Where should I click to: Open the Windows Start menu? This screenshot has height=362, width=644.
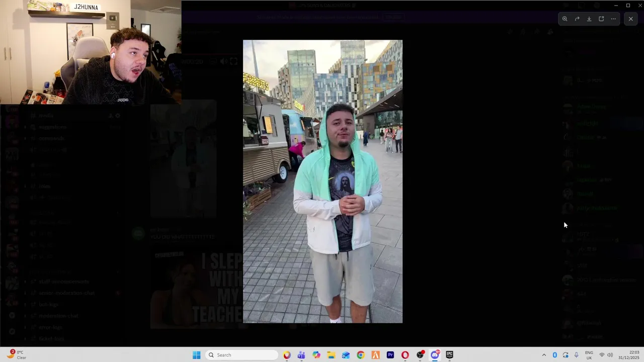click(197, 355)
